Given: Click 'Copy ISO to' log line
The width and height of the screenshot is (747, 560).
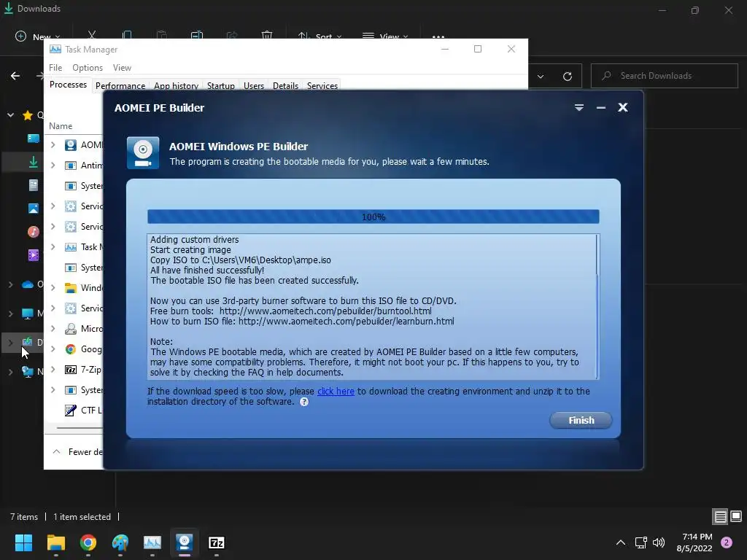Looking at the screenshot, I should tap(241, 260).
